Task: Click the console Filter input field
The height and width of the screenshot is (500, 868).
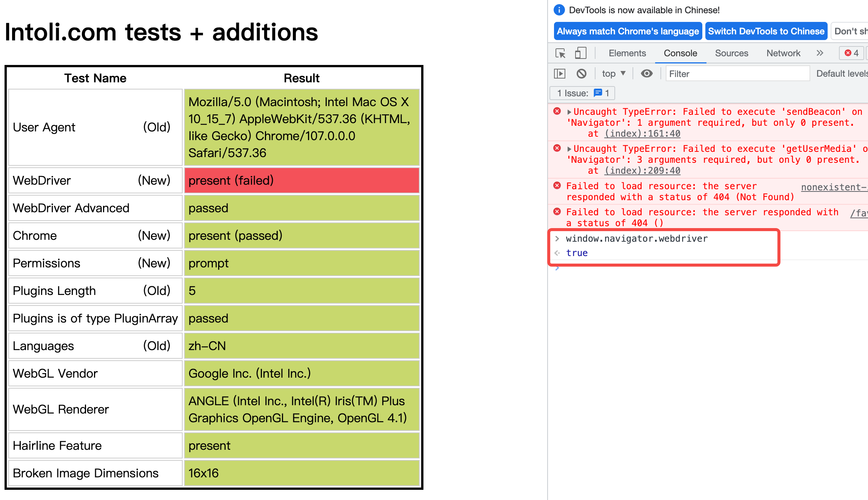Action: point(737,74)
